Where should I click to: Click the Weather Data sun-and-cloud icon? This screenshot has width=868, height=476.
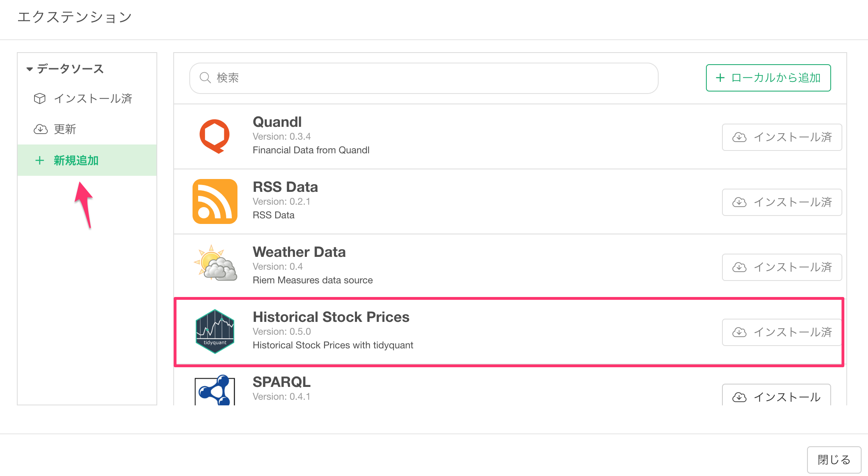point(215,263)
